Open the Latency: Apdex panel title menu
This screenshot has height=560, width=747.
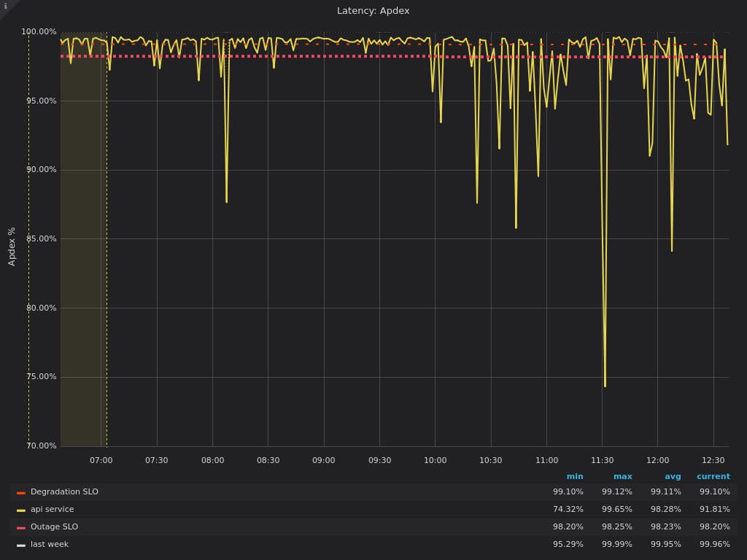coord(373,10)
